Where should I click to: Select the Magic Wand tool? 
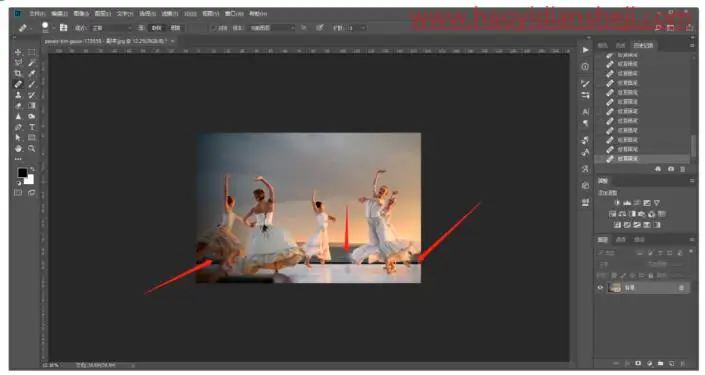31,63
